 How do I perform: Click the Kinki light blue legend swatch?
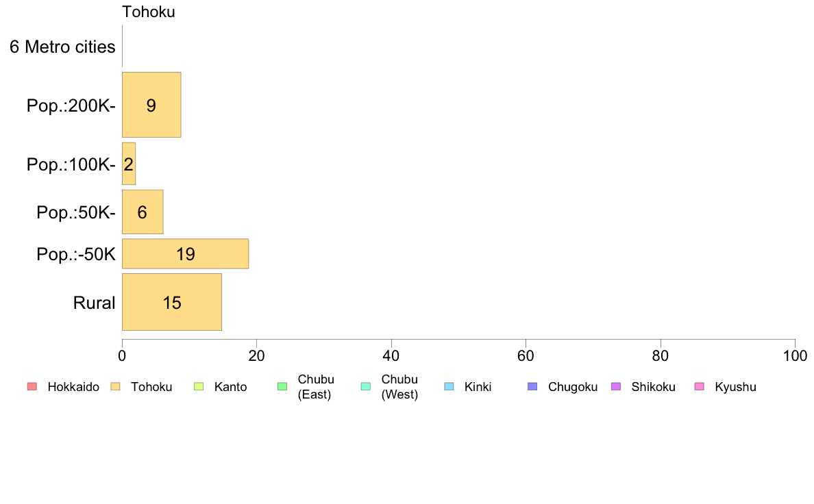(449, 387)
